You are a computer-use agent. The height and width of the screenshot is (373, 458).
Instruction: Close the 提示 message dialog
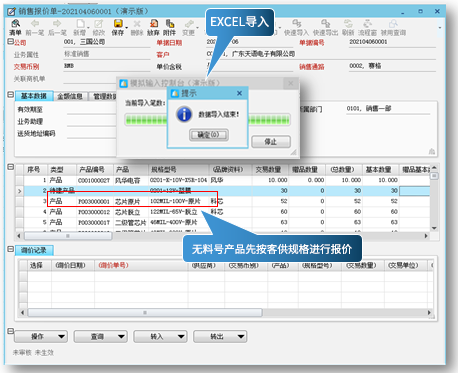pos(239,93)
